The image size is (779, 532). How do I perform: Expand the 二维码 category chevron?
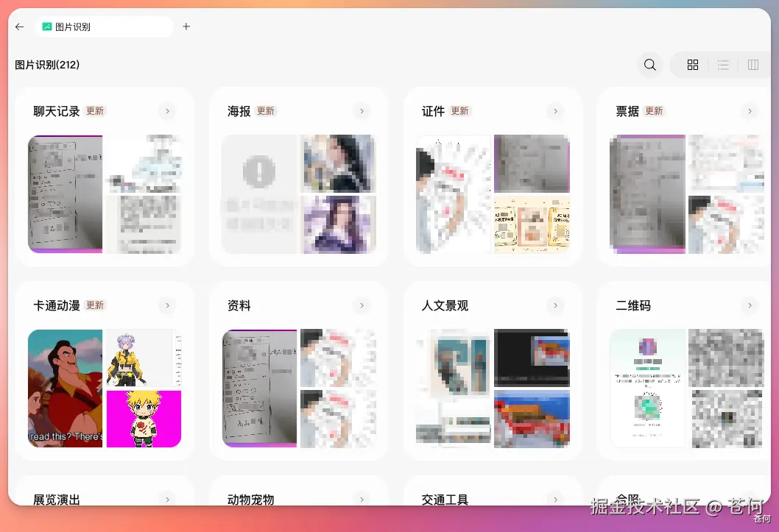[x=750, y=305]
